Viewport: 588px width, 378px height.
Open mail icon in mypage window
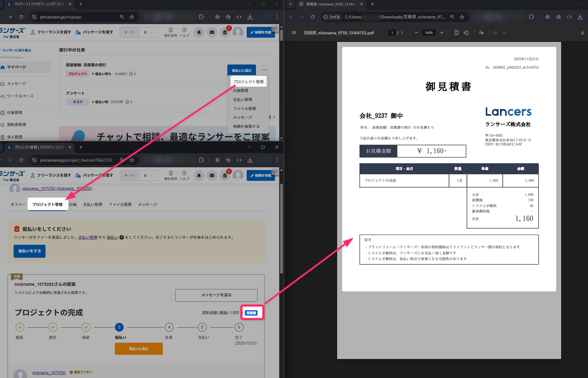pyautogui.click(x=212, y=32)
